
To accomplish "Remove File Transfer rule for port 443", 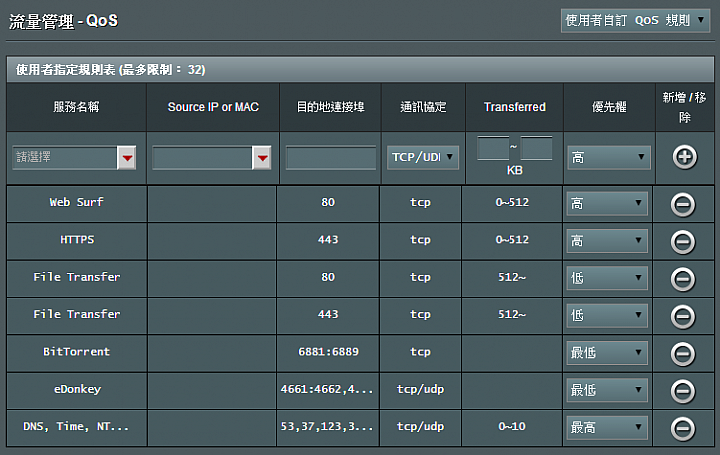I will coord(683,316).
